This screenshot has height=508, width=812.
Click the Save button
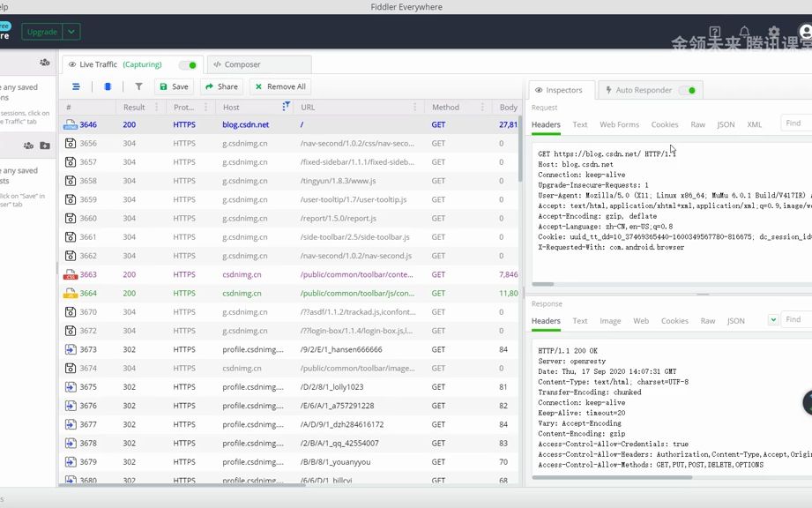pyautogui.click(x=174, y=86)
